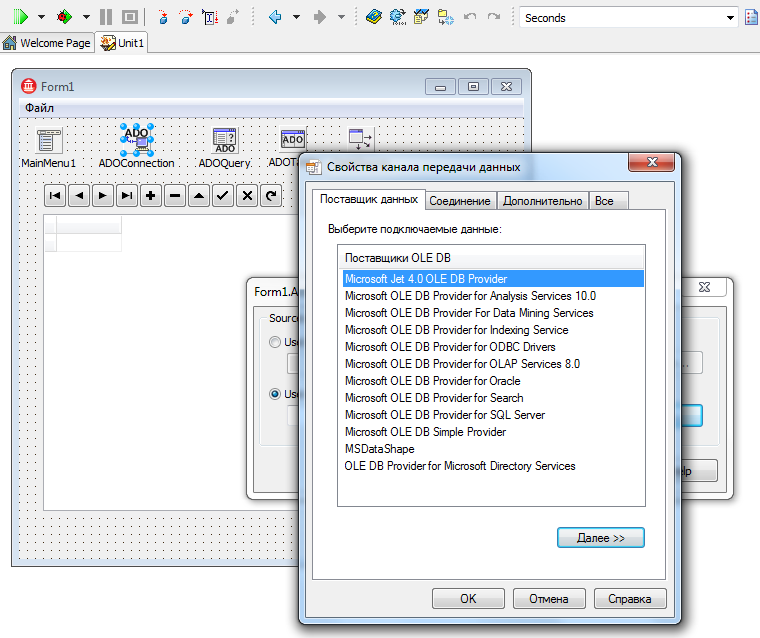
Task: Select OLE DB Provider for Search
Action: (493, 398)
